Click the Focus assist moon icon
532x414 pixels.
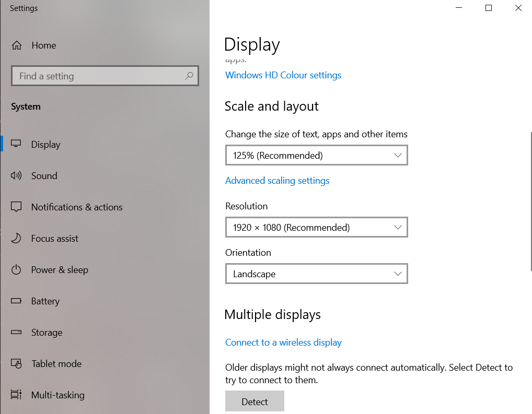(16, 238)
